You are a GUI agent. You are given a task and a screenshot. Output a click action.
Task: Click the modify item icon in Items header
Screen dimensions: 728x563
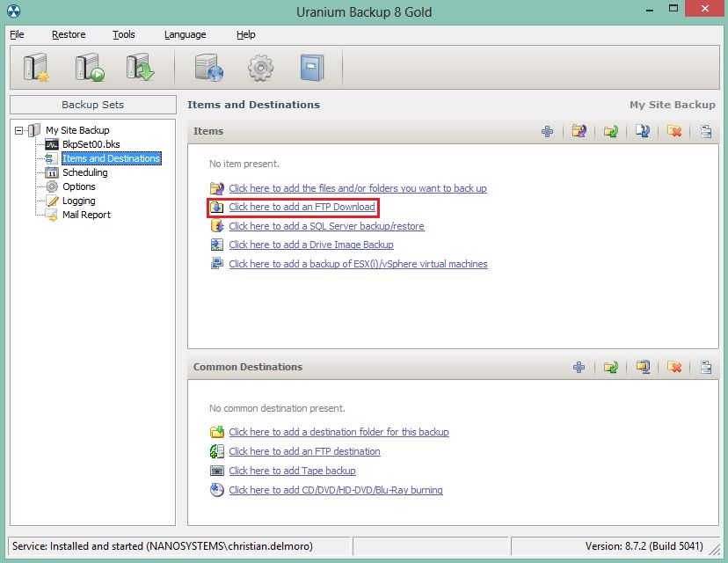click(611, 131)
